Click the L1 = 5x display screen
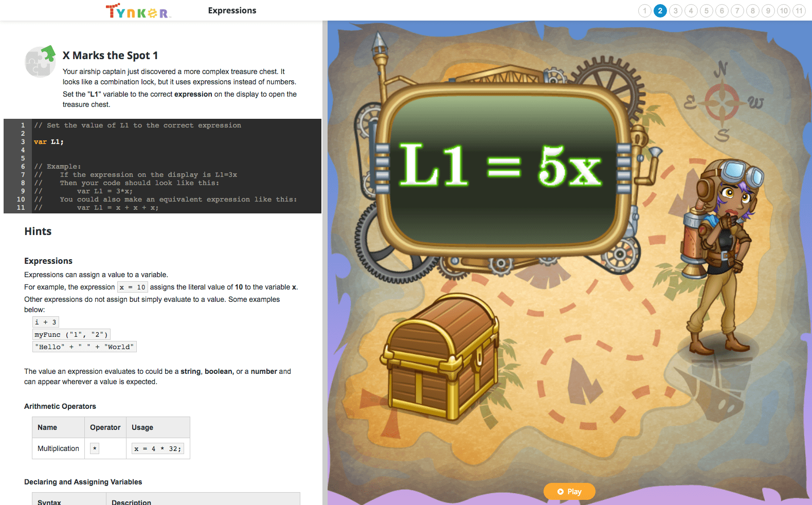Screen dimensions: 812x505 (502, 166)
